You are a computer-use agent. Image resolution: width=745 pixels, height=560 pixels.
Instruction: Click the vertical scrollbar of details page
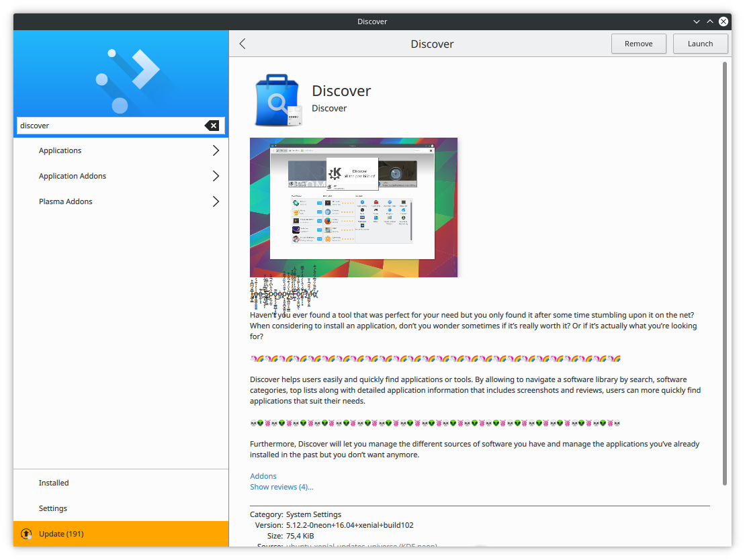click(725, 273)
